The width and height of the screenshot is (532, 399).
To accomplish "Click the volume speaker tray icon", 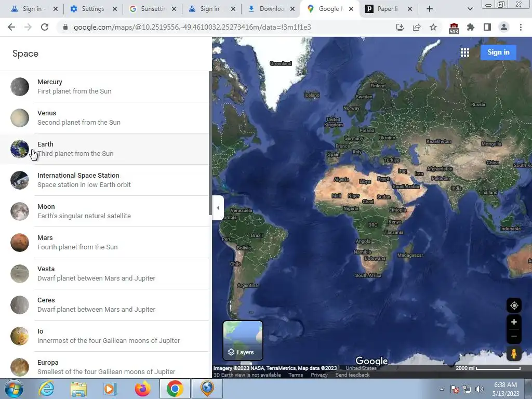I will [x=479, y=389].
